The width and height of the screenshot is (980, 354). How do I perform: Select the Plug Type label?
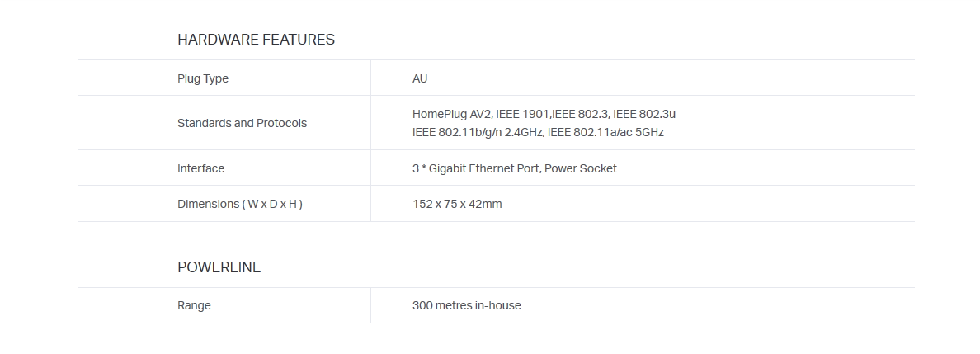click(202, 79)
